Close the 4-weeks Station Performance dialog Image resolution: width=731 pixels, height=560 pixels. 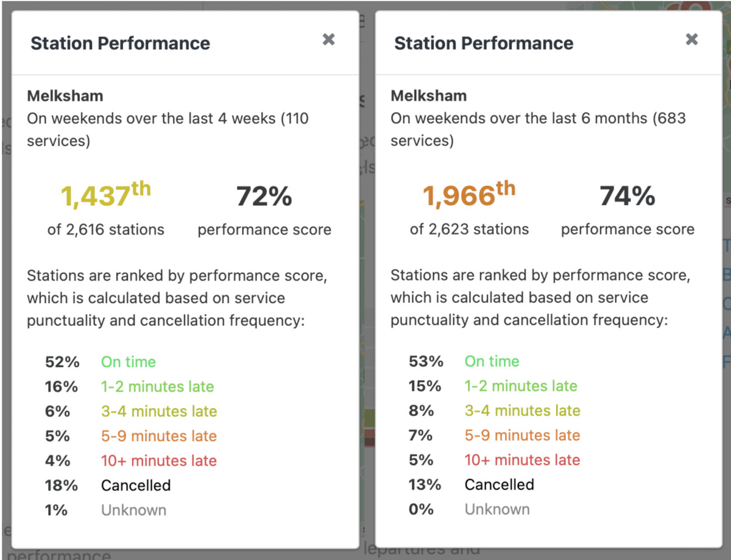pos(328,40)
